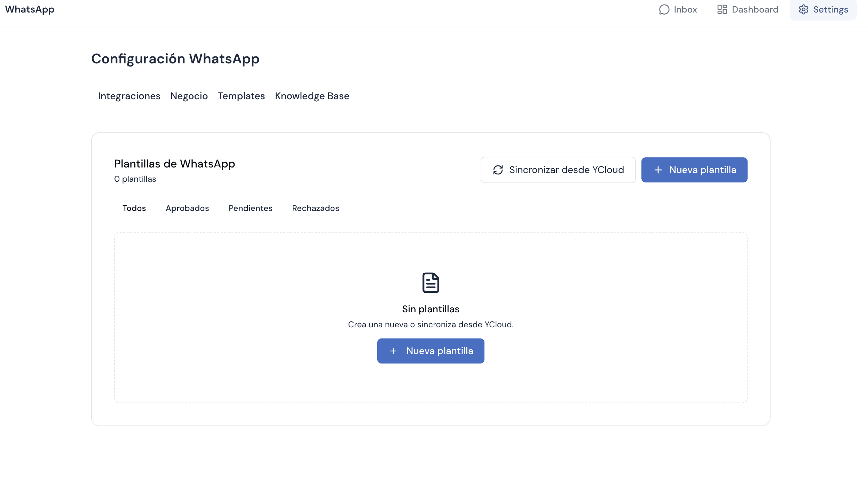Click the plus icon in empty-state Nueva plantilla
The width and height of the screenshot is (868, 500).
[x=393, y=351]
